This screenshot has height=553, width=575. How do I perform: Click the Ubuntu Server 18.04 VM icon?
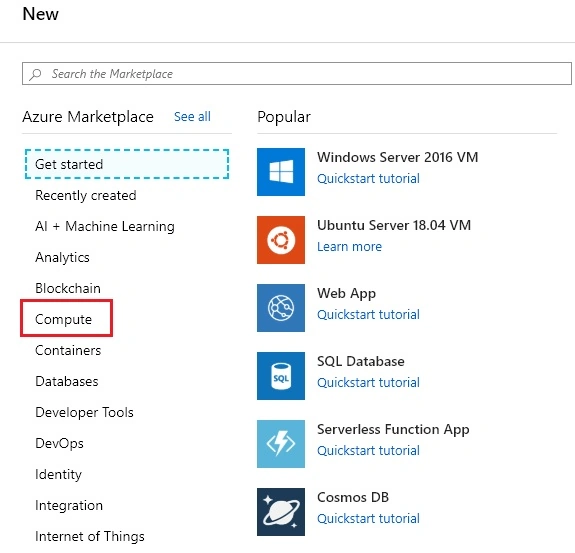pyautogui.click(x=281, y=240)
